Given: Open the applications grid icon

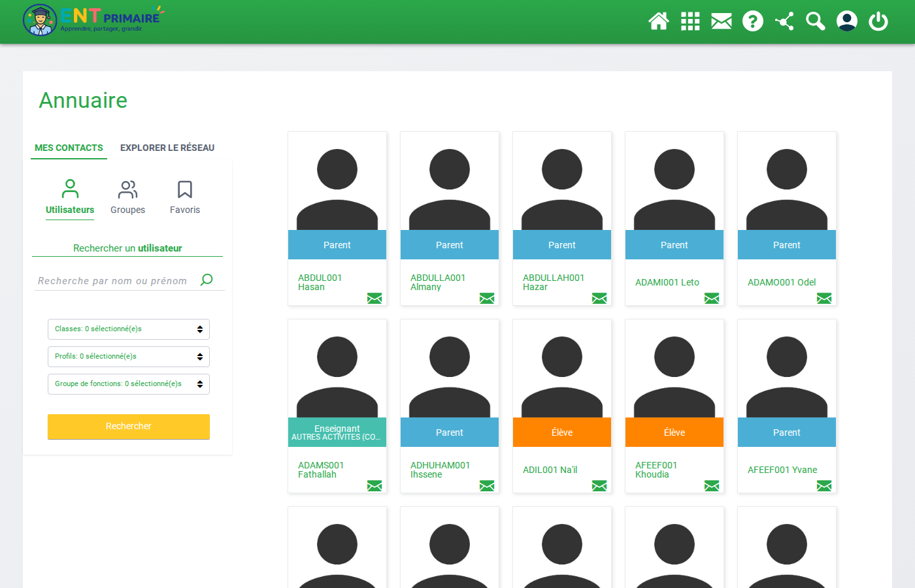Looking at the screenshot, I should [690, 22].
